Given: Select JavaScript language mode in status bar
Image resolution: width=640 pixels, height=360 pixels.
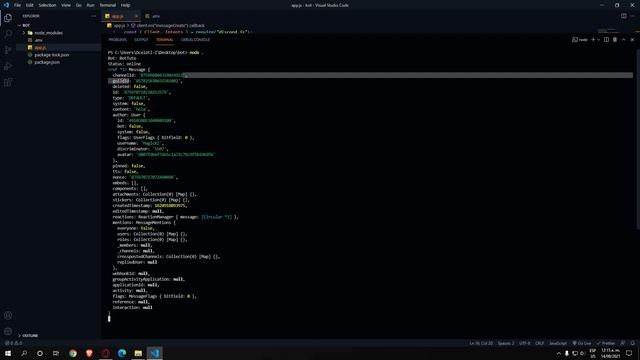Looking at the screenshot, I should [558, 343].
